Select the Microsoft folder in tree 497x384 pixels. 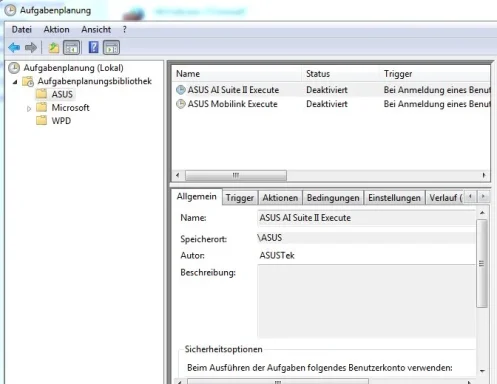coord(70,108)
